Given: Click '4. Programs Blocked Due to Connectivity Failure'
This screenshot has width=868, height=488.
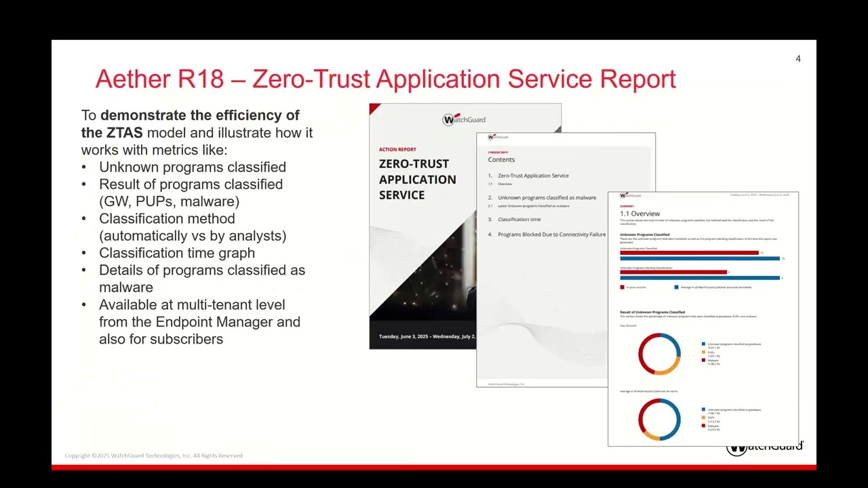Looking at the screenshot, I should (547, 235).
